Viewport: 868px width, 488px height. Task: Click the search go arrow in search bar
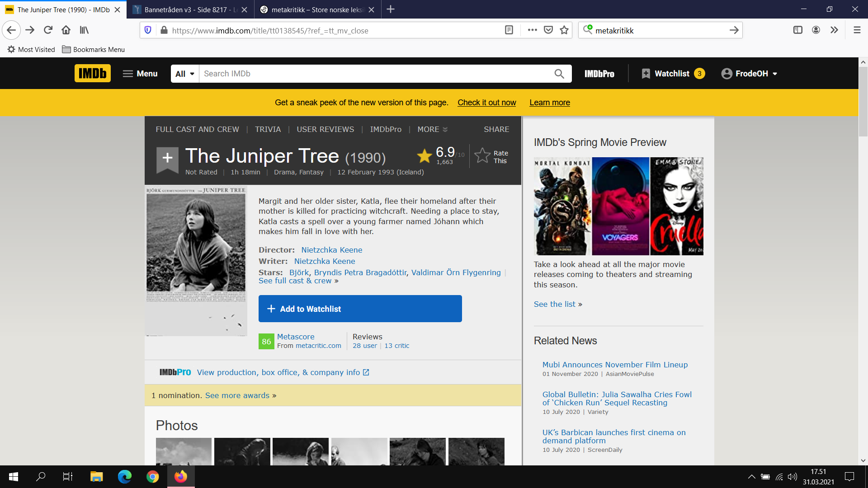pos(734,30)
